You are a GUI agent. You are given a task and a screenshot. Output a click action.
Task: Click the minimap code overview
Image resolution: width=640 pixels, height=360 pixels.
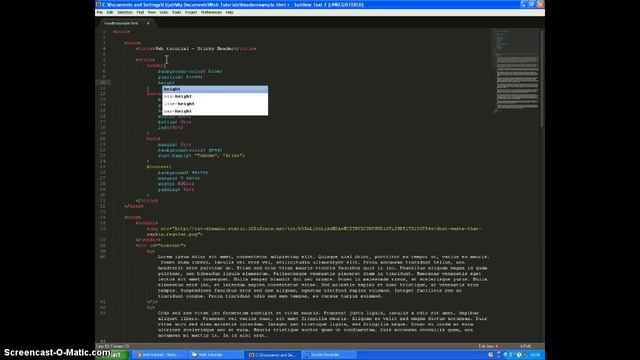coord(516,71)
